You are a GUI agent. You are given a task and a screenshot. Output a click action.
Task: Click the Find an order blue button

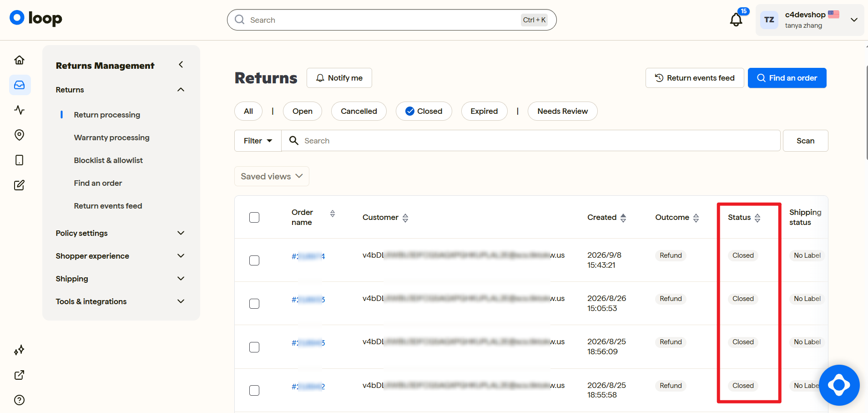click(787, 78)
